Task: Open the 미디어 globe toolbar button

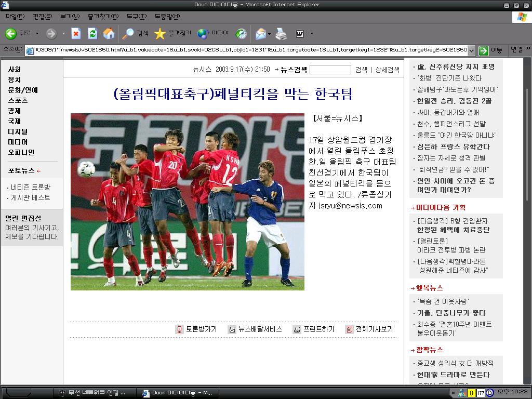Action: tap(212, 33)
